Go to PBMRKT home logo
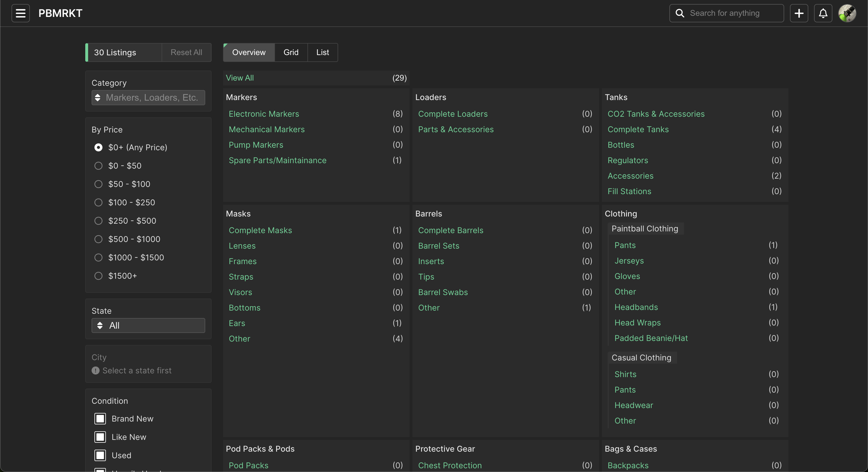 (60, 13)
